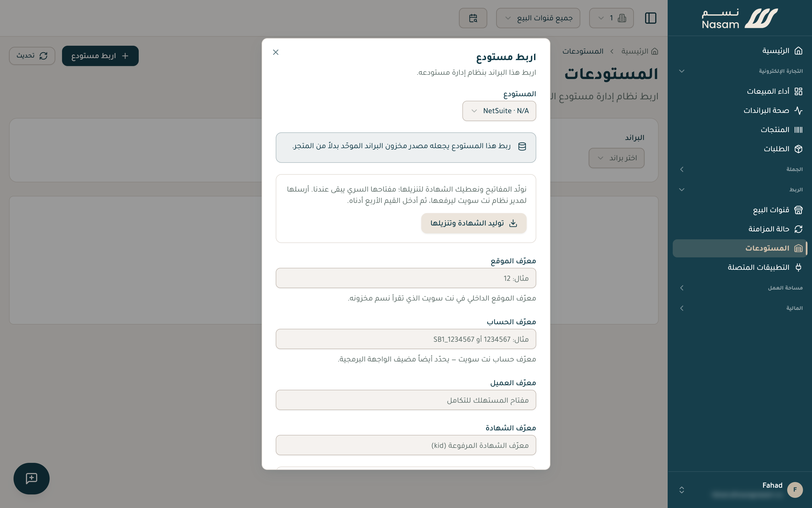The image size is (812, 508).
Task: Open اختر براند dropdown
Action: click(616, 158)
